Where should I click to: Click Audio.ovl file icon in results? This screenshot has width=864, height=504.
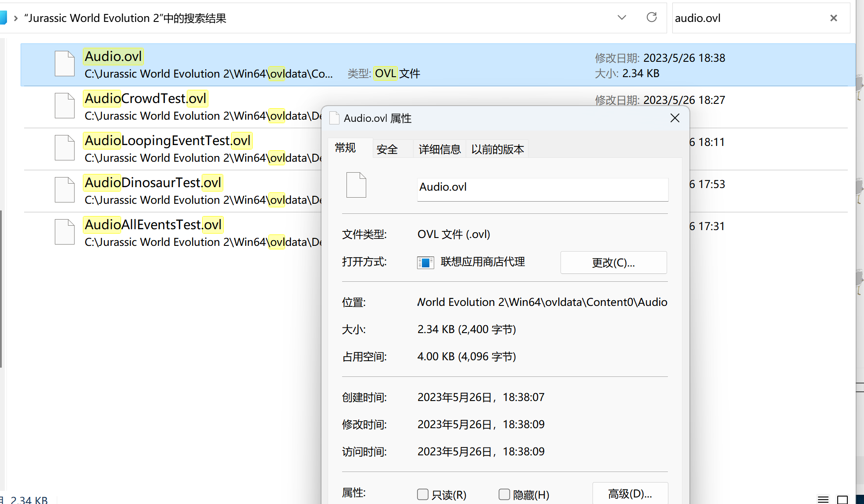(64, 64)
